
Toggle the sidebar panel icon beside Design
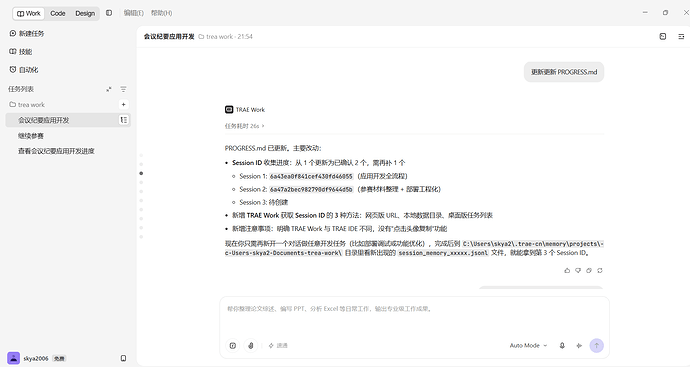click(x=109, y=13)
